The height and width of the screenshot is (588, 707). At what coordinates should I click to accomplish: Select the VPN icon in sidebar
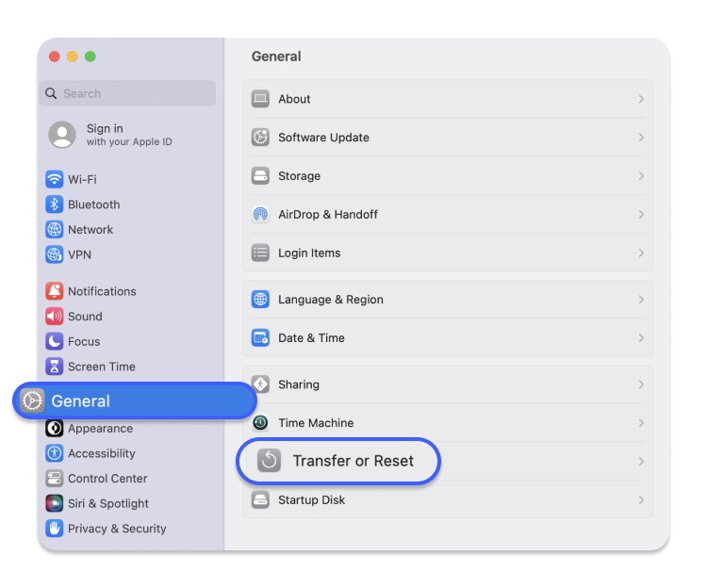pos(54,254)
